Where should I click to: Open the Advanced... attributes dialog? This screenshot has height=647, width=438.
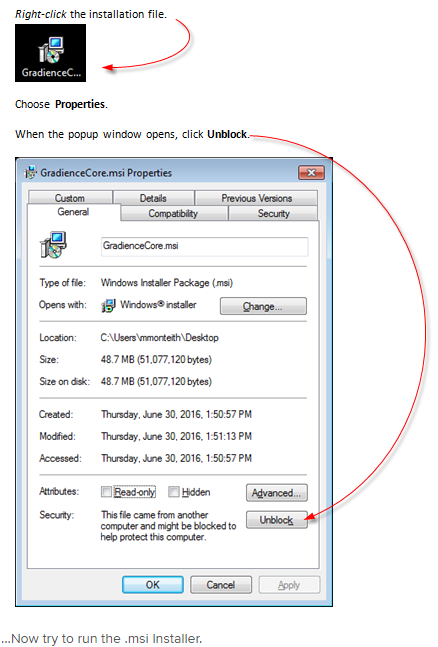(277, 493)
